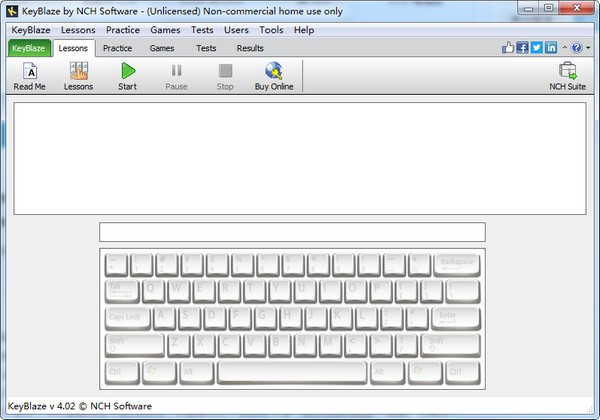Viewport: 600px width, 420px height.
Task: Open the Tools menu
Action: pyautogui.click(x=271, y=30)
